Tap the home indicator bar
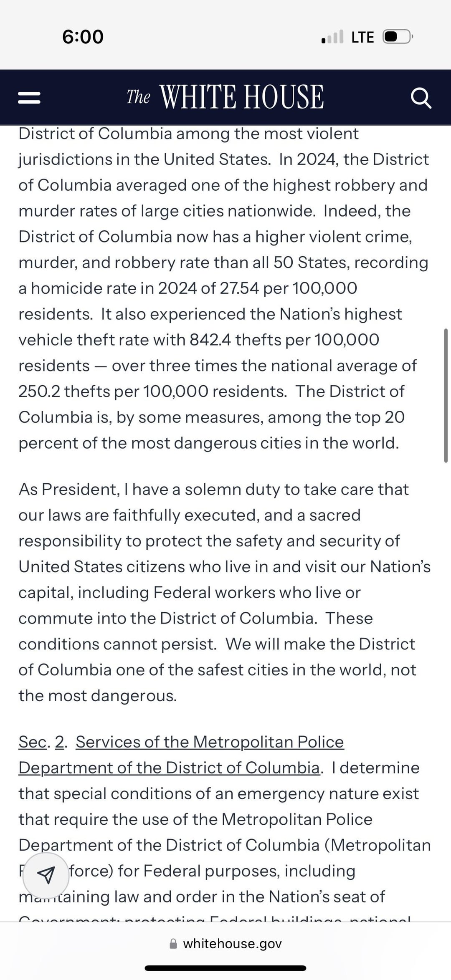 (x=225, y=968)
